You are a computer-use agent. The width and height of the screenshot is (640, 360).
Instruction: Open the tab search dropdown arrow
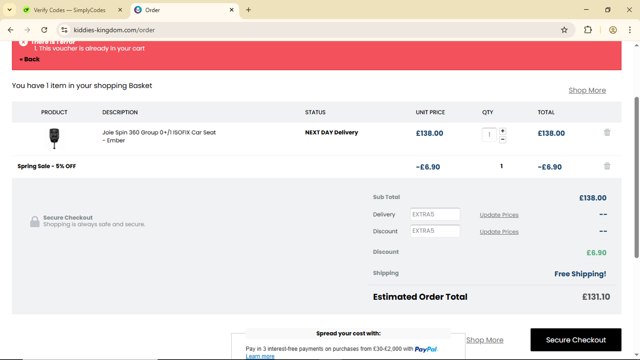point(9,10)
